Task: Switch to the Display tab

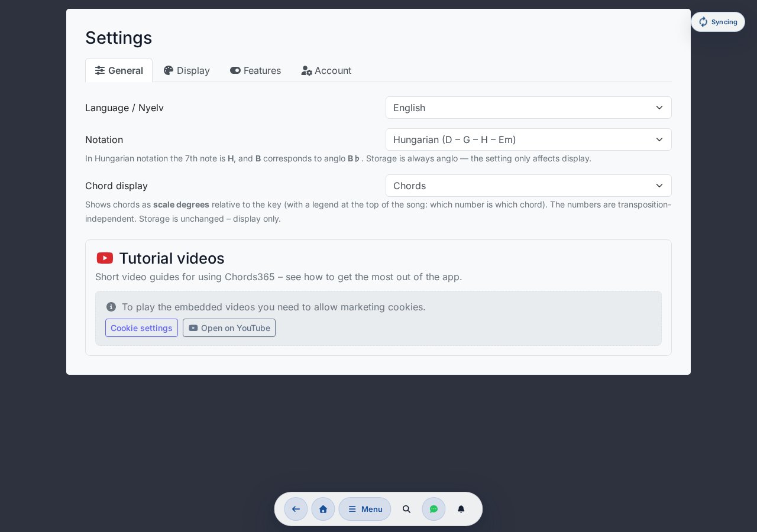Action: pos(187,70)
